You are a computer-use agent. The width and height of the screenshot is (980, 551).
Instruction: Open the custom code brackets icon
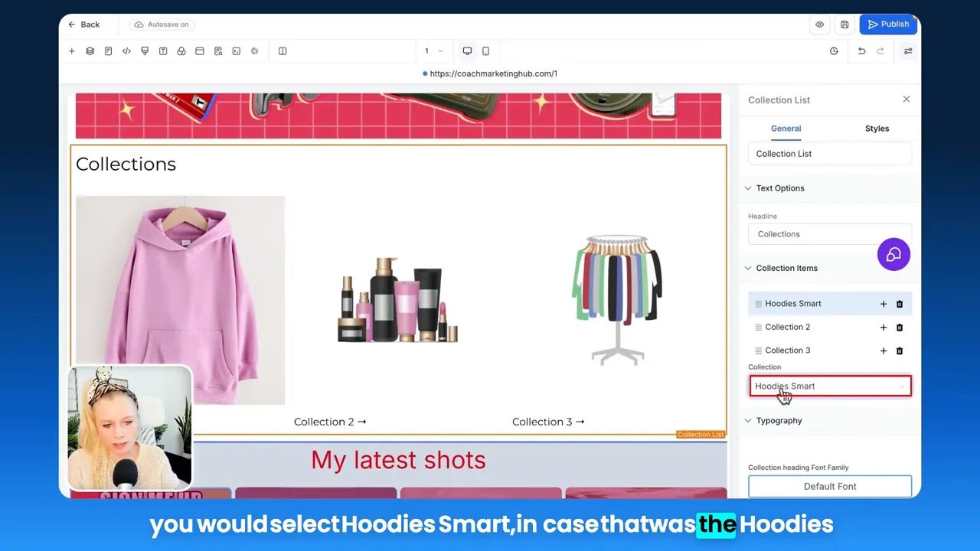click(x=126, y=51)
